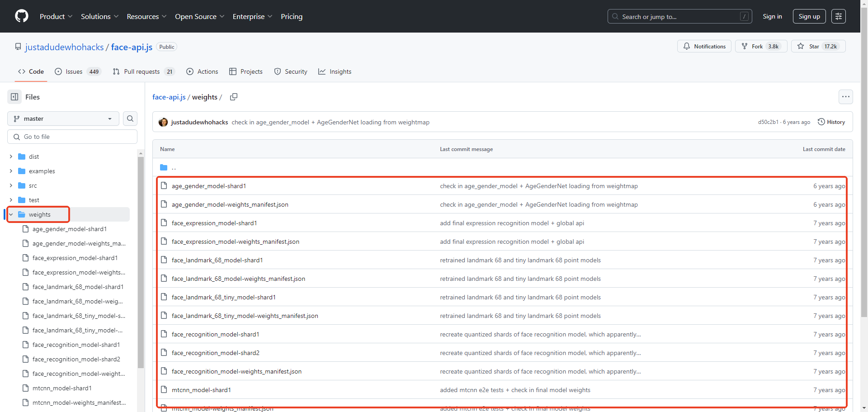868x412 pixels.
Task: Open face_expression_model-weights_manifest.json in file list
Action: [236, 242]
